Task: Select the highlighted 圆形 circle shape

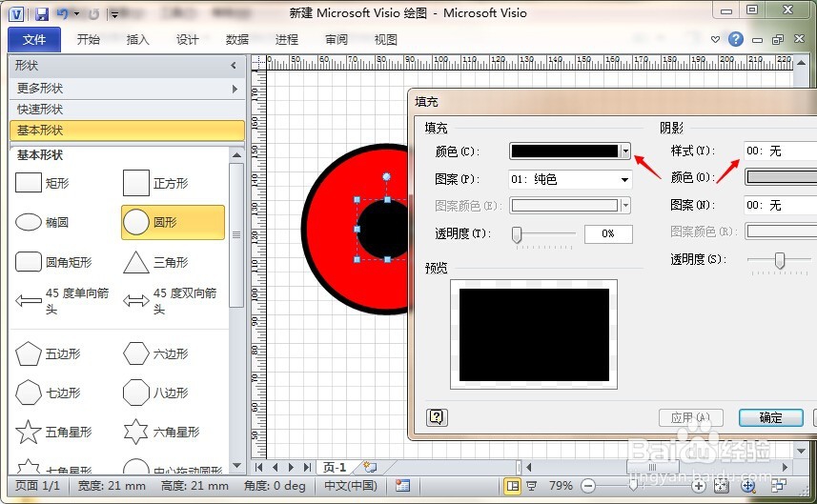Action: (x=173, y=222)
